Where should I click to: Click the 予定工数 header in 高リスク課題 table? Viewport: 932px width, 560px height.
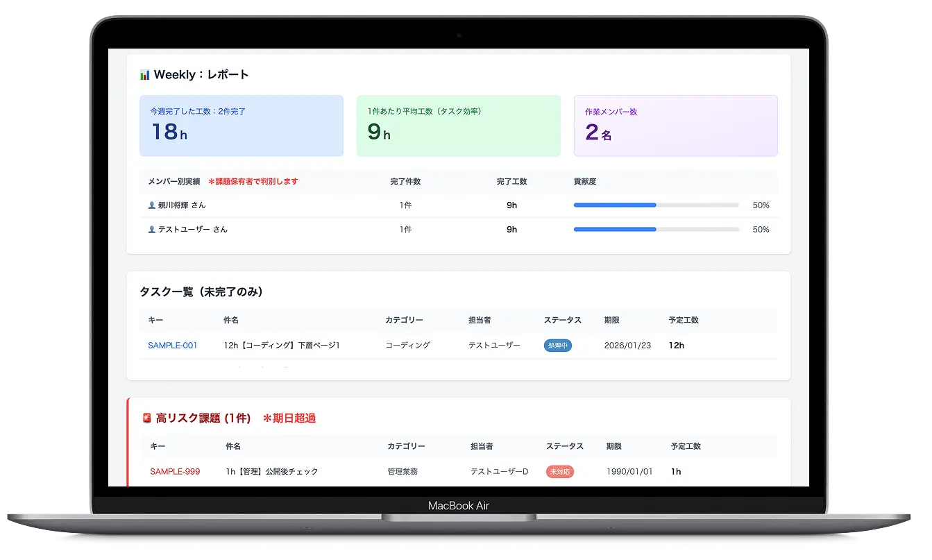point(686,447)
